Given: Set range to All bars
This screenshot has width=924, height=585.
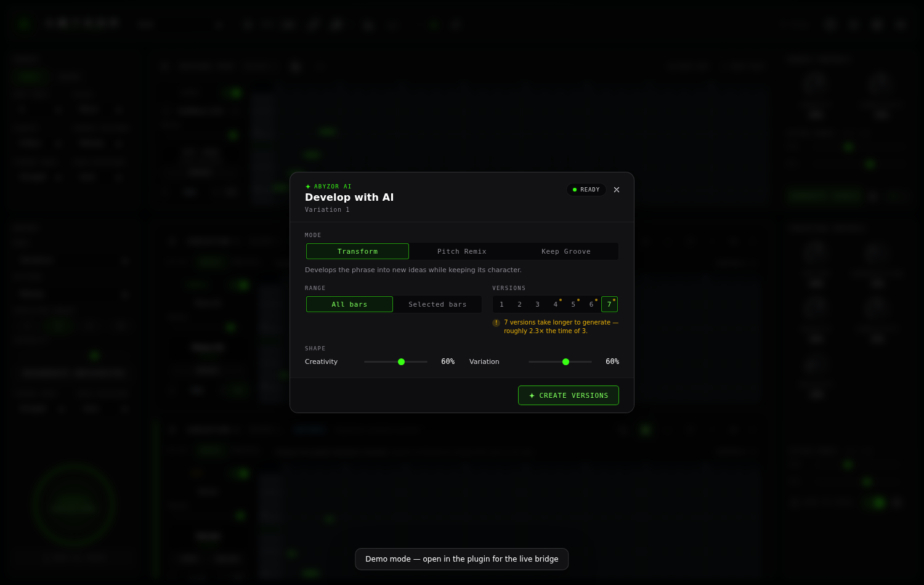Looking at the screenshot, I should [349, 304].
